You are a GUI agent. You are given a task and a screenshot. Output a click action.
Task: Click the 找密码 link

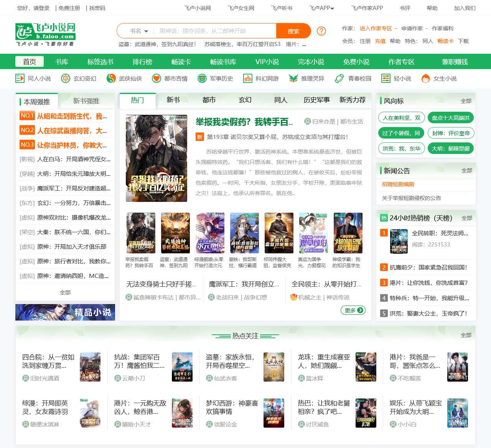pos(97,8)
